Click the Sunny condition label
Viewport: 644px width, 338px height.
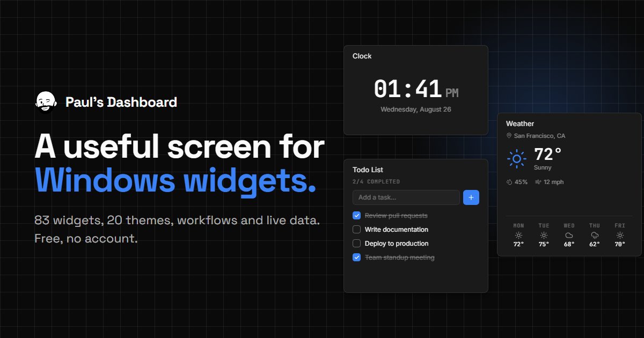tap(543, 168)
